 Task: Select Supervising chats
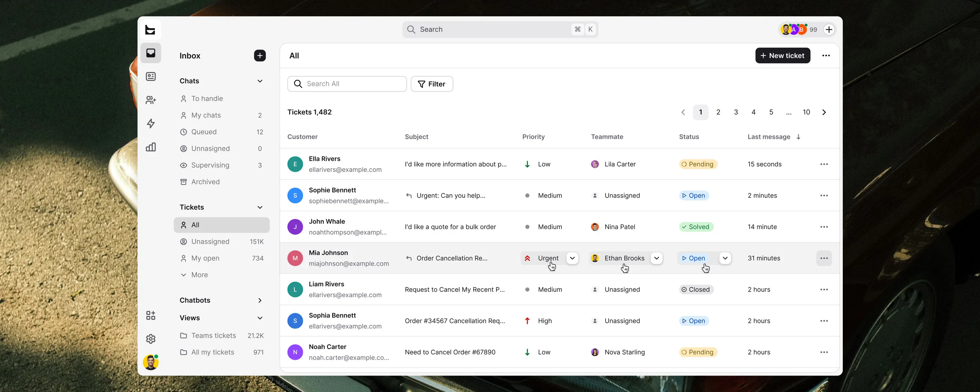222,165
